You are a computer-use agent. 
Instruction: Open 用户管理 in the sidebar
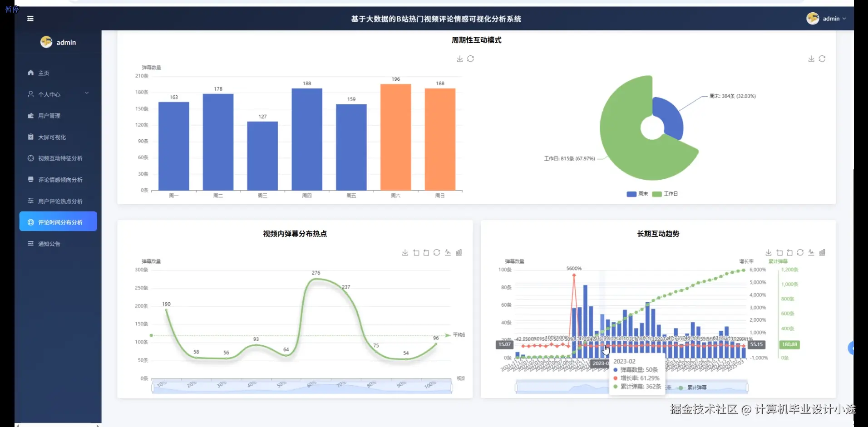pos(58,116)
